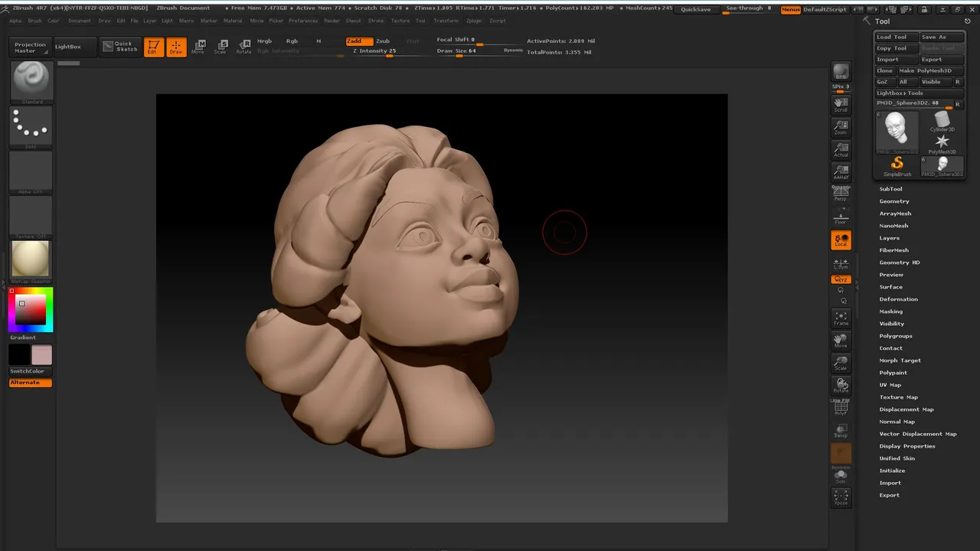Screen dimensions: 980x551
Task: Toggle Transp transparency mode
Action: point(841,431)
